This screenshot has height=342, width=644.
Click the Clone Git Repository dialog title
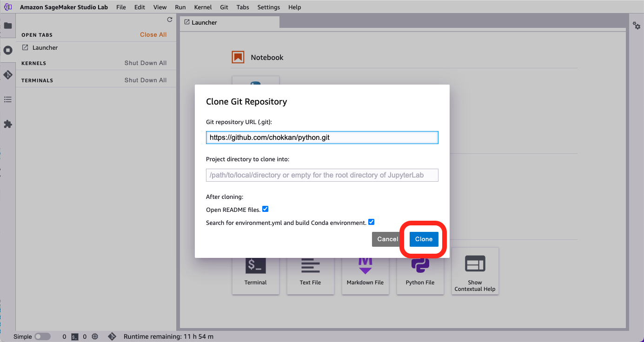tap(246, 102)
